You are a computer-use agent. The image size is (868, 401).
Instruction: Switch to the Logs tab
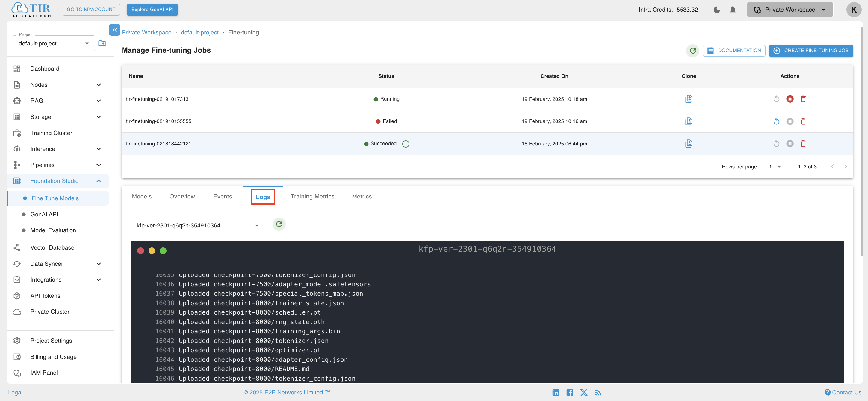tap(263, 197)
